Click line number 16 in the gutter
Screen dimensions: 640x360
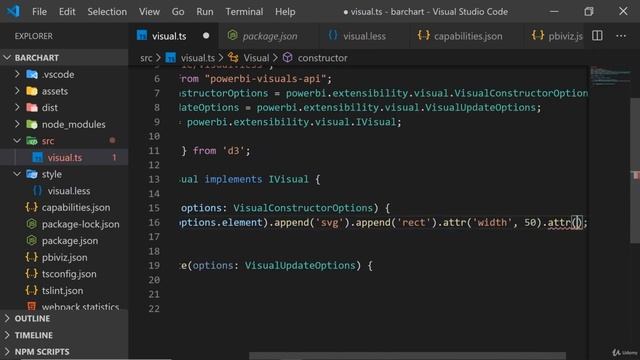coord(154,222)
